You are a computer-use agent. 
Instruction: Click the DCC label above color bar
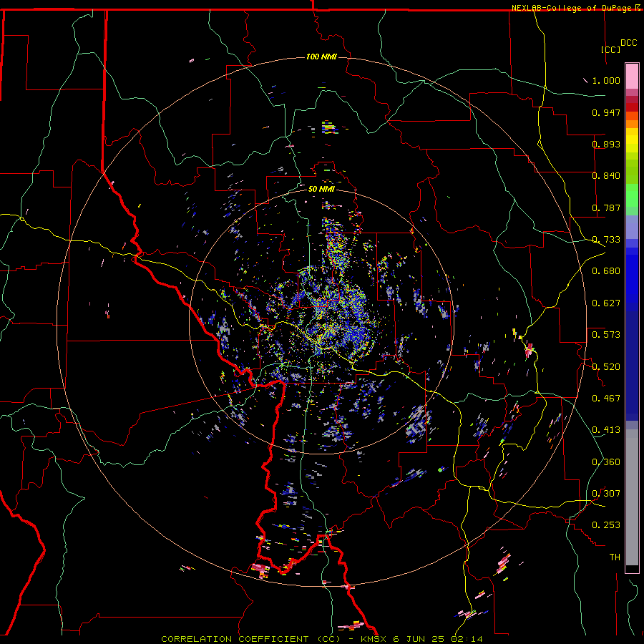tap(628, 43)
